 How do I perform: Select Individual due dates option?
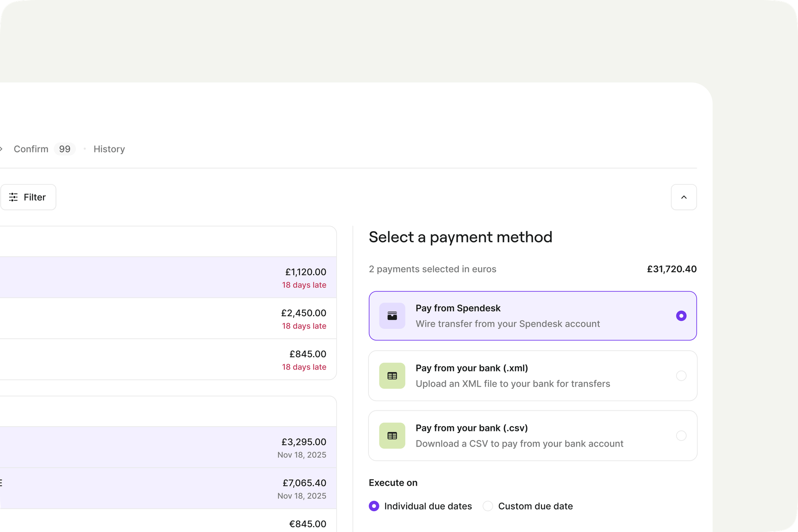click(x=374, y=506)
